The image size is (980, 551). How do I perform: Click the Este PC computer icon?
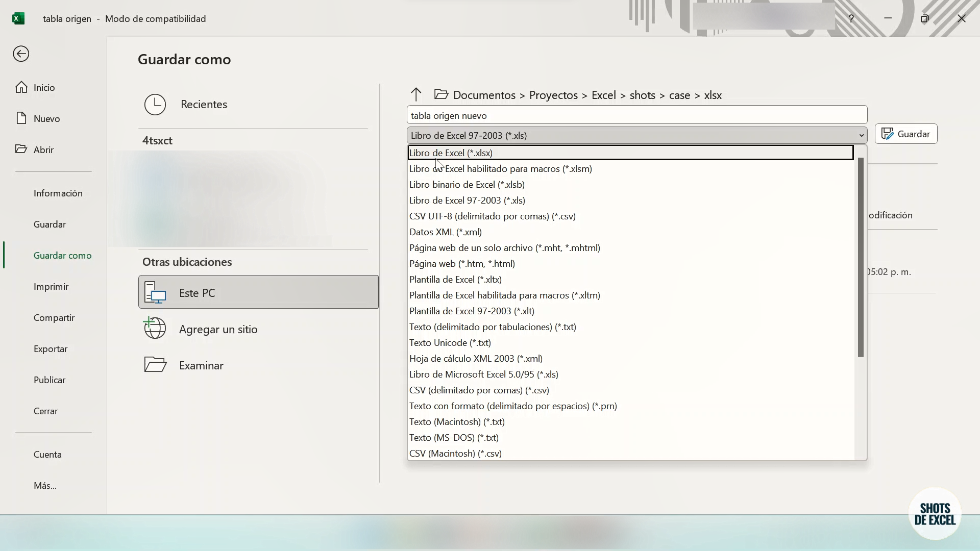point(155,292)
